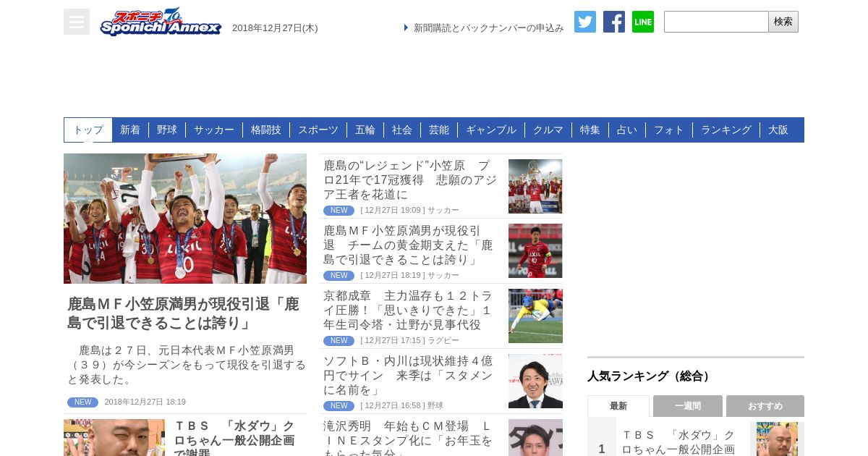
Task: Open the Twitter icon link
Action: coord(585,22)
